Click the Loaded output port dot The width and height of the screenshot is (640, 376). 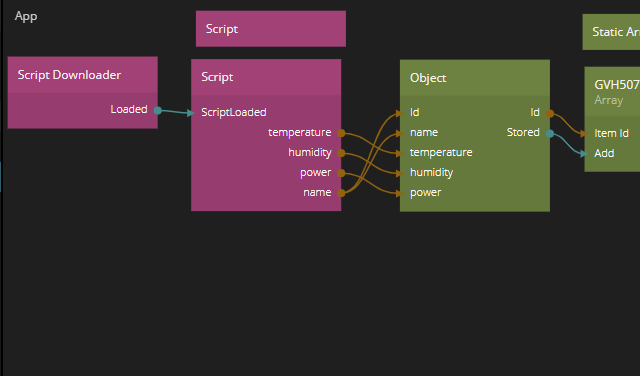click(158, 110)
